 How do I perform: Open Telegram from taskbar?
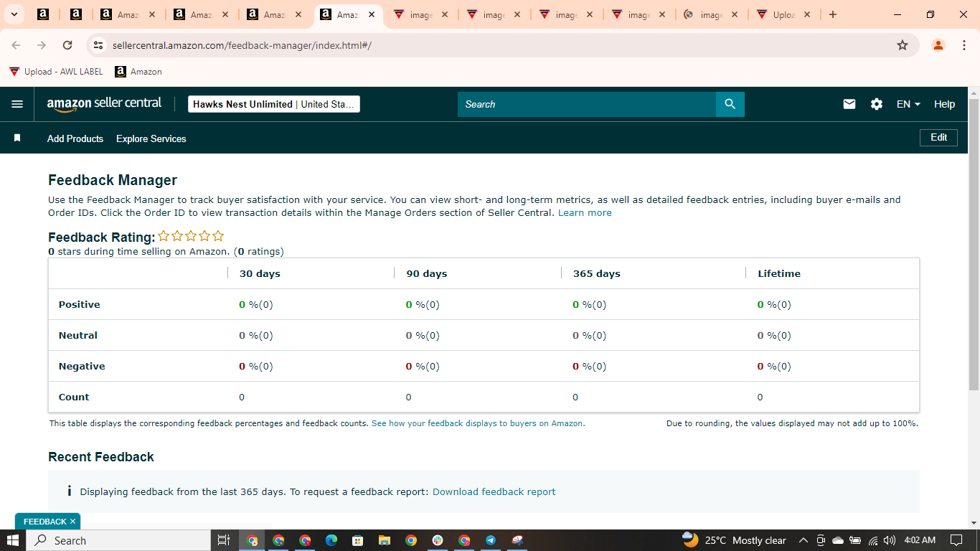(491, 540)
